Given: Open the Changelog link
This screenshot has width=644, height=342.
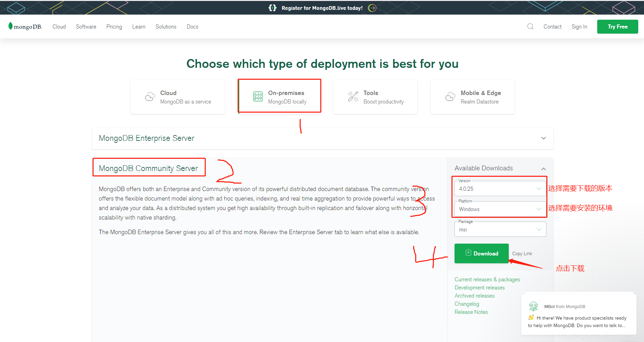Looking at the screenshot, I should [467, 304].
